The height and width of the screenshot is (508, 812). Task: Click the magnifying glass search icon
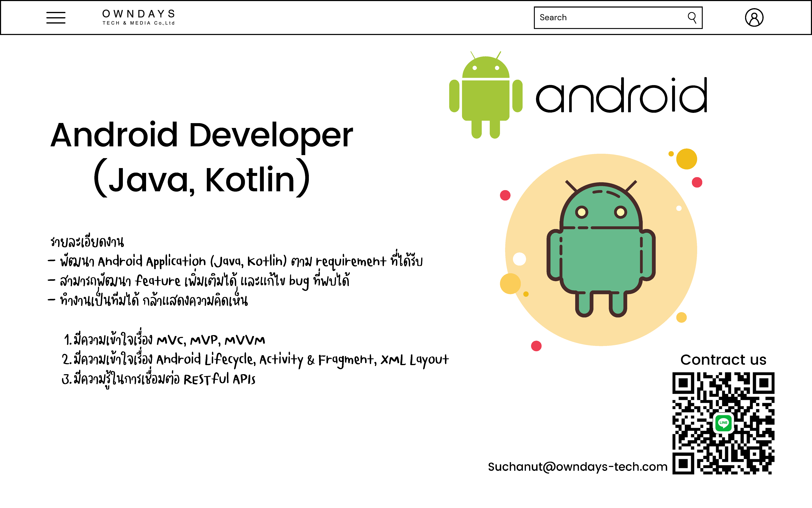click(692, 18)
